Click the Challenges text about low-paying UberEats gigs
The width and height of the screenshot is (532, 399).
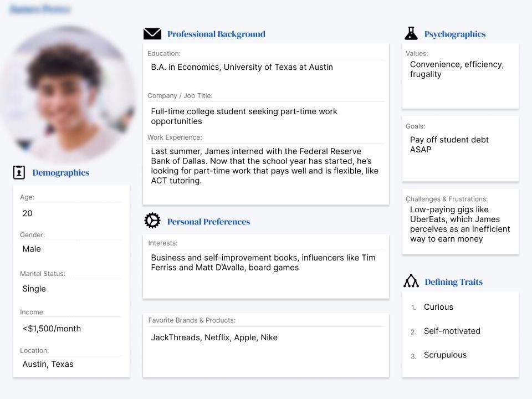460,224
